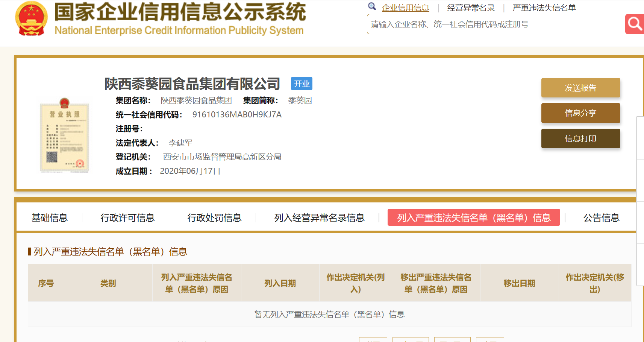Click the credit code 91610136MAB0H9KJ7A
Screen dimensions: 644x342
click(237, 115)
